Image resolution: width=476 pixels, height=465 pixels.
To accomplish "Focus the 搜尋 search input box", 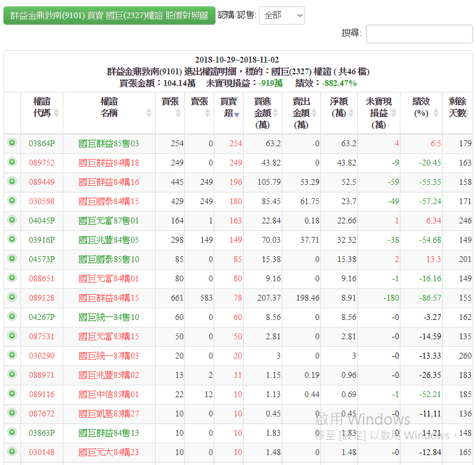I will 419,34.
